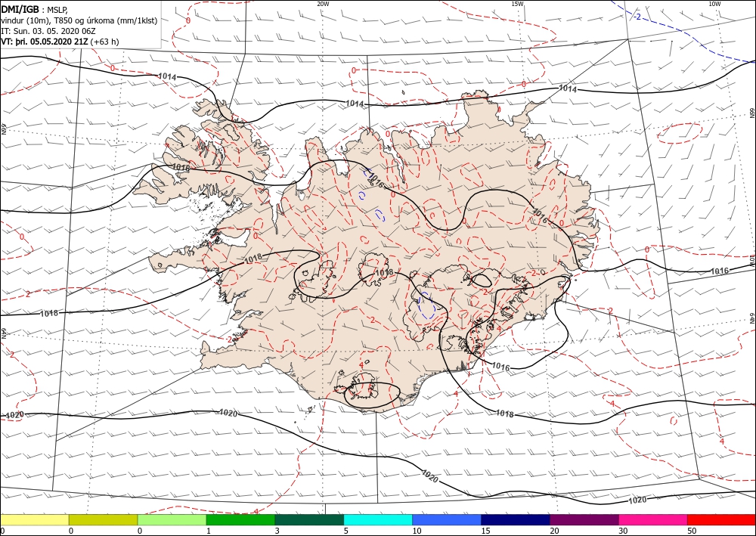This screenshot has height=536, width=756.
Task: Click the purple legend color swatch
Action: click(584, 520)
